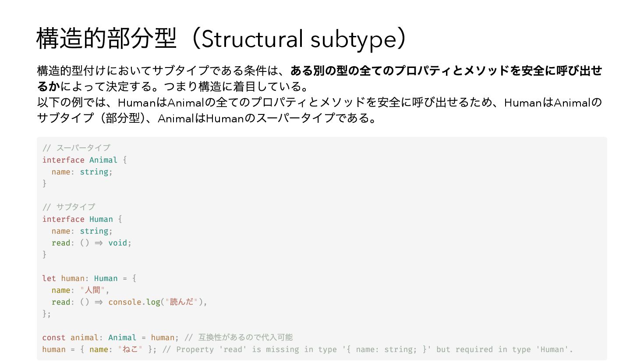
Task: Click the comment "// サブタイプ"
Action: tap(69, 207)
